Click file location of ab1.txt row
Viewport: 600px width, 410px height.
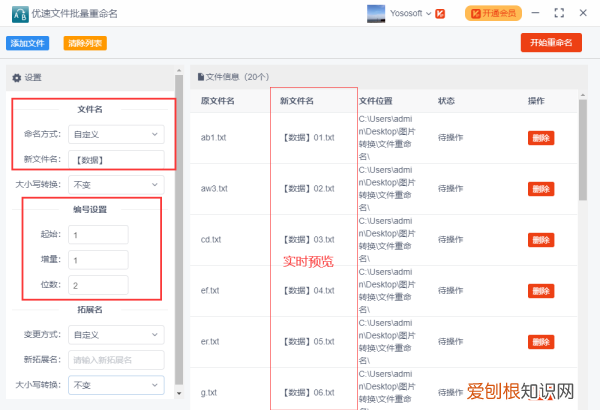386,138
